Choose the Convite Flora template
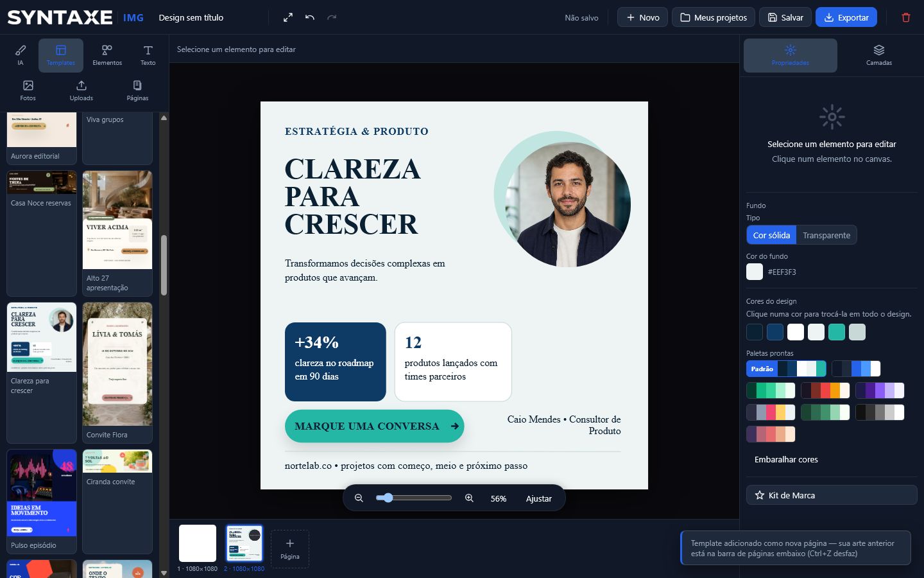 point(117,373)
